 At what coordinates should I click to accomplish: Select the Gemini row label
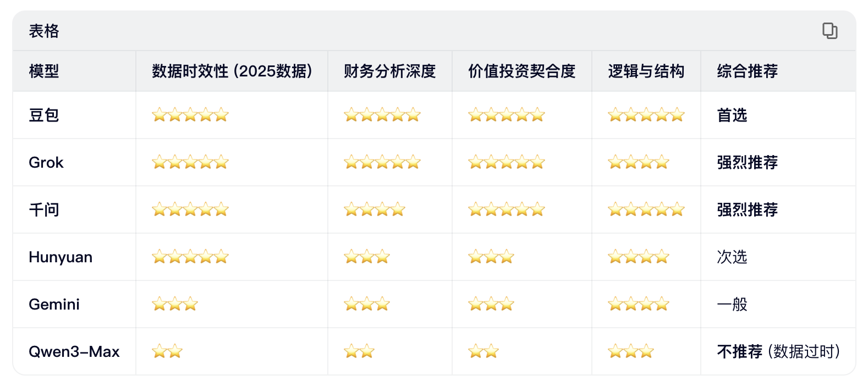pos(54,305)
